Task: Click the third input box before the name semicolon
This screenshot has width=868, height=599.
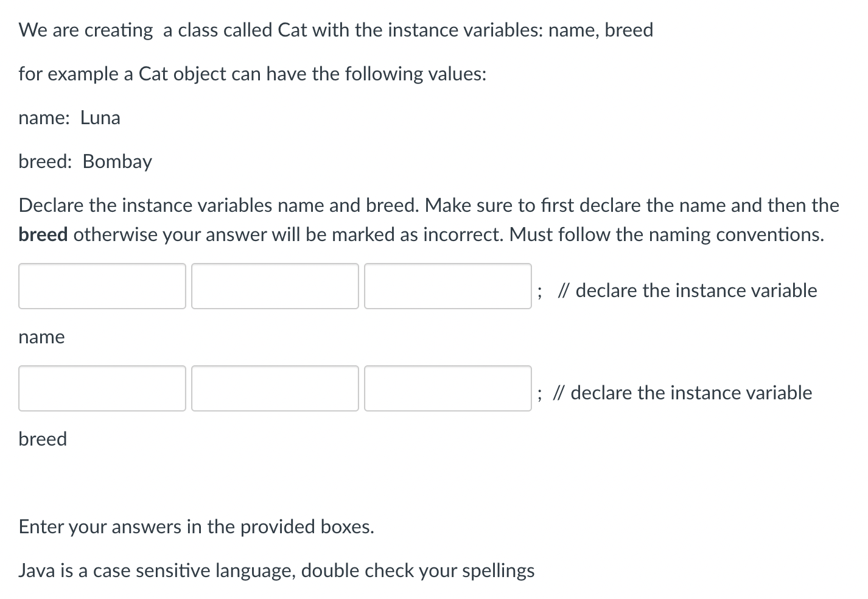Action: click(x=447, y=286)
